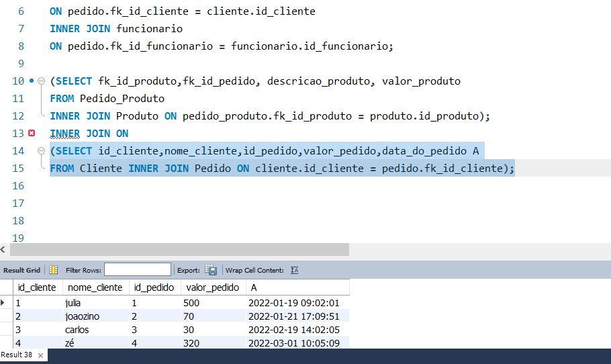Image resolution: width=611 pixels, height=364 pixels.
Task: Sort by nome_cliente column header
Action: point(95,287)
